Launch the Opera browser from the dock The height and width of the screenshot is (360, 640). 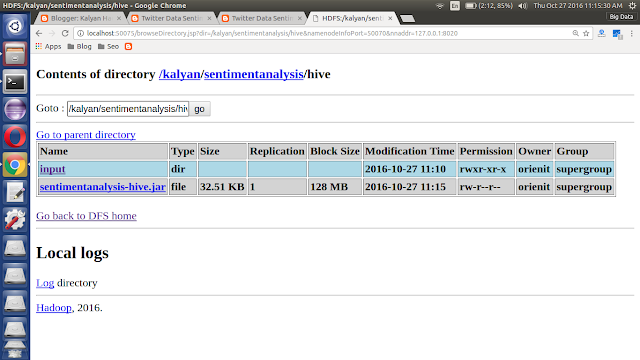[15, 137]
